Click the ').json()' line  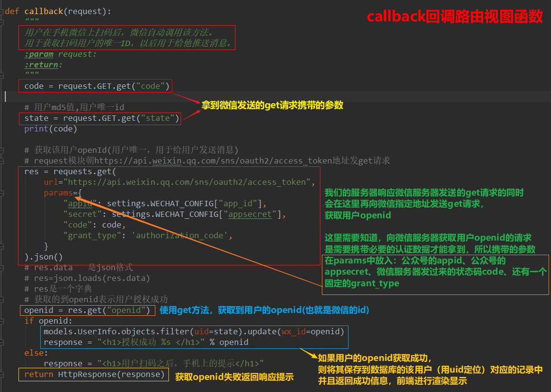[44, 257]
